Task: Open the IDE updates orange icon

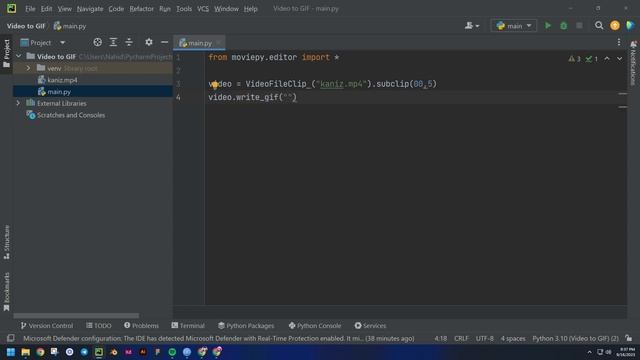Action: coord(615,26)
